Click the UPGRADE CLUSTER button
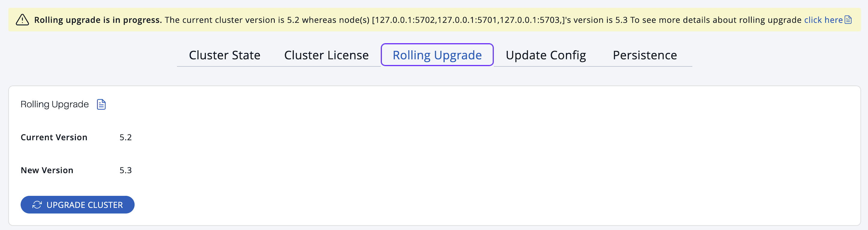This screenshot has width=868, height=230. [x=77, y=204]
